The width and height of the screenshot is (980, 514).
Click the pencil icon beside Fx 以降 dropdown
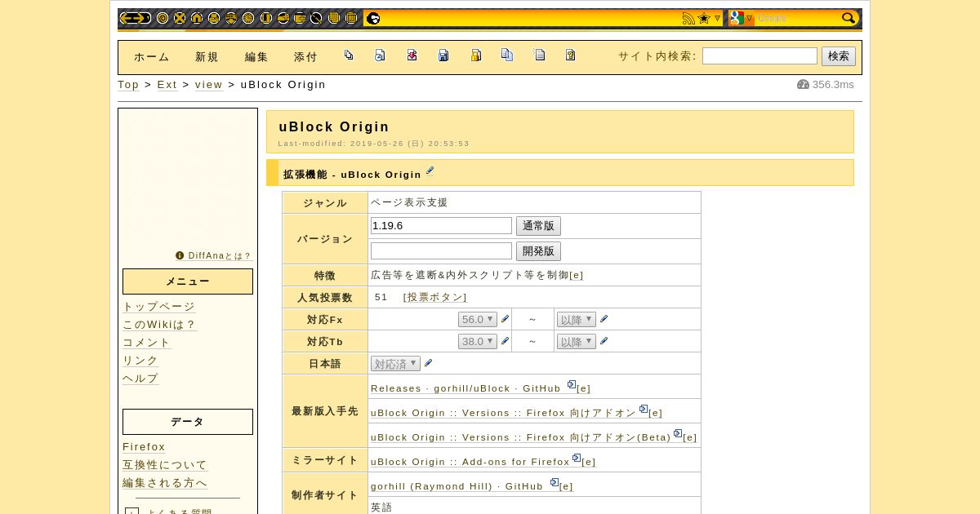pos(604,319)
